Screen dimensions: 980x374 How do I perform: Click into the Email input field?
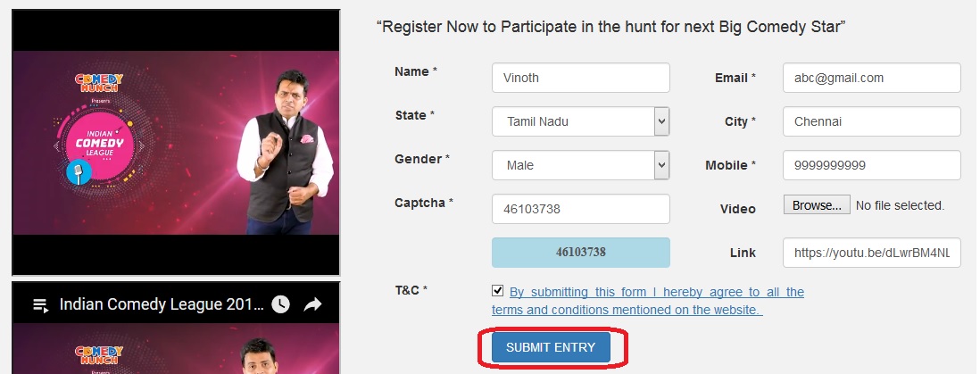(871, 78)
